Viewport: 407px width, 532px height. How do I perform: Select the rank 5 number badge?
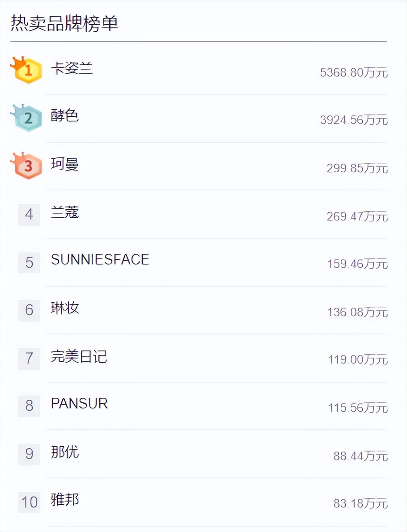coord(29,263)
